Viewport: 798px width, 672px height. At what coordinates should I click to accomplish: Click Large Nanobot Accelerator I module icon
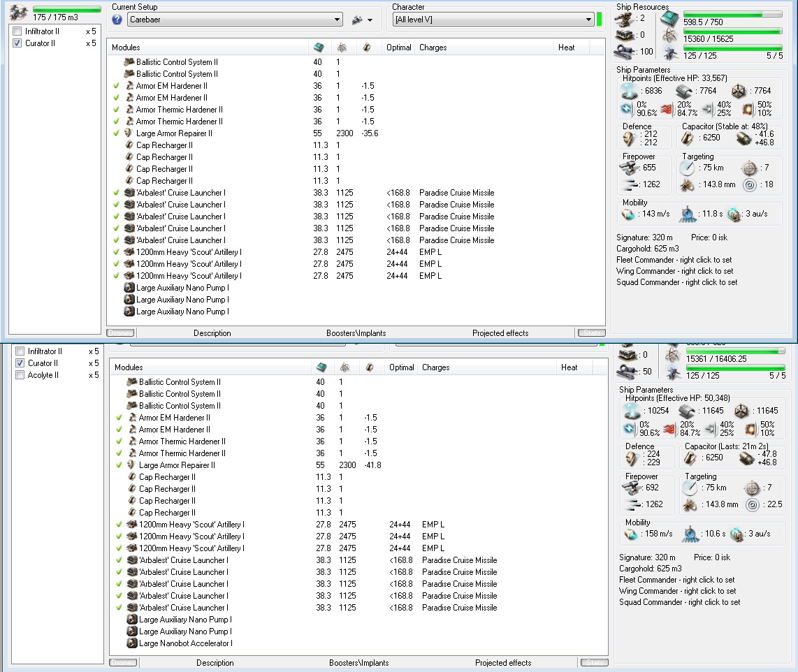pos(132,643)
